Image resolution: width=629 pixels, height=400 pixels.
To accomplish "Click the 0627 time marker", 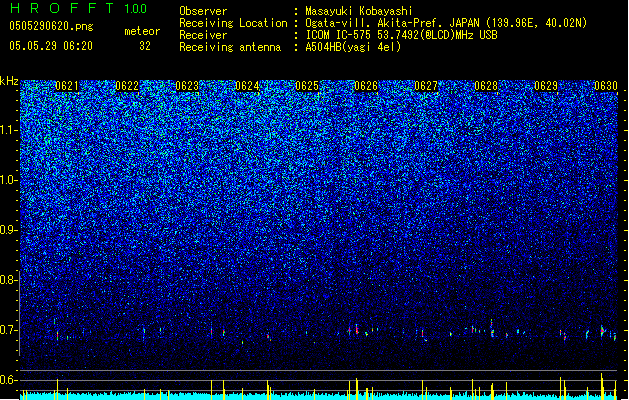I will point(426,86).
